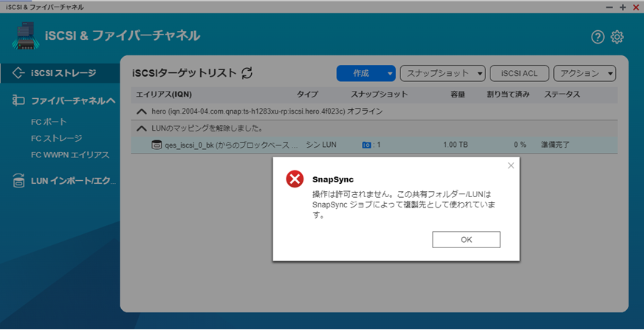Close the SnapSync dialog with the X
Screen dimensions: 644x330
click(x=510, y=165)
